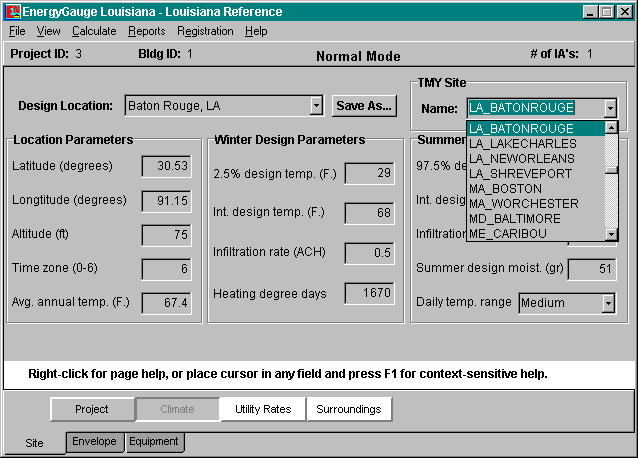Click the Latitude field showing 30.53
The height and width of the screenshot is (458, 638).
(166, 166)
